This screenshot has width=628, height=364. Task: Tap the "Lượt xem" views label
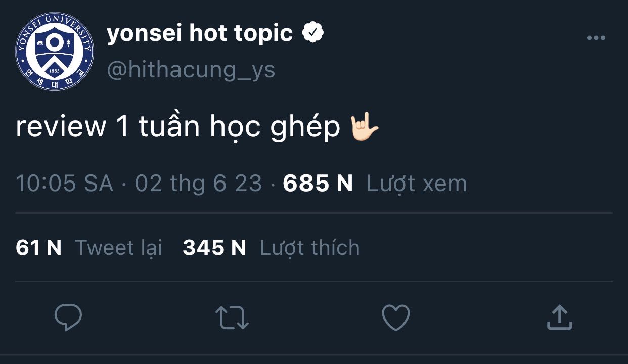[x=417, y=183]
